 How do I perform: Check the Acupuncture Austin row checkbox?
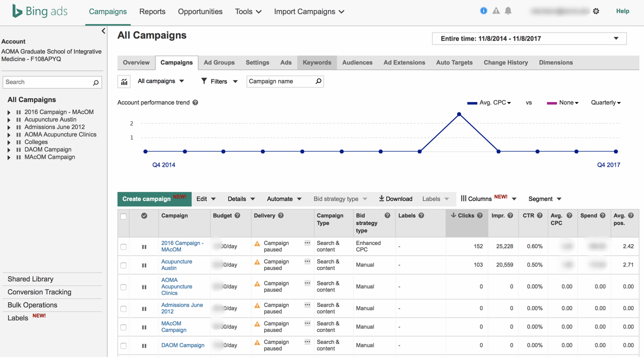pos(123,265)
